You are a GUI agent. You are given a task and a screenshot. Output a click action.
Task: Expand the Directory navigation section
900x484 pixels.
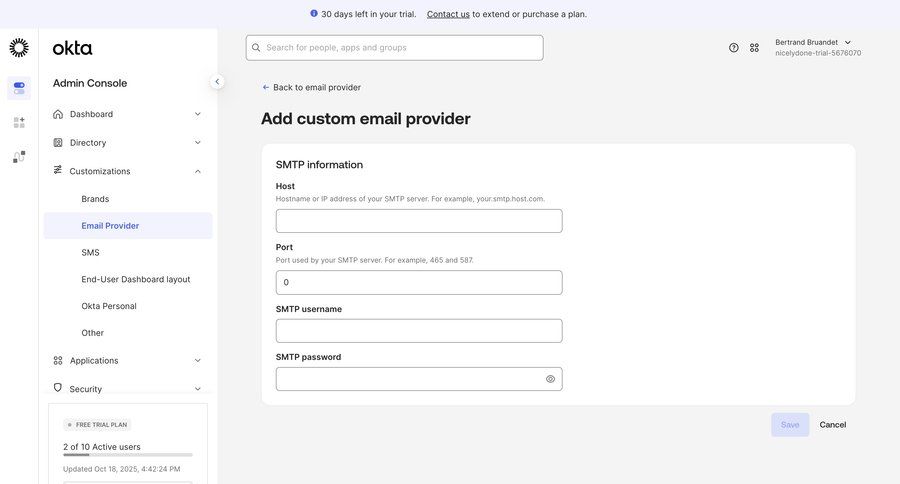click(198, 142)
